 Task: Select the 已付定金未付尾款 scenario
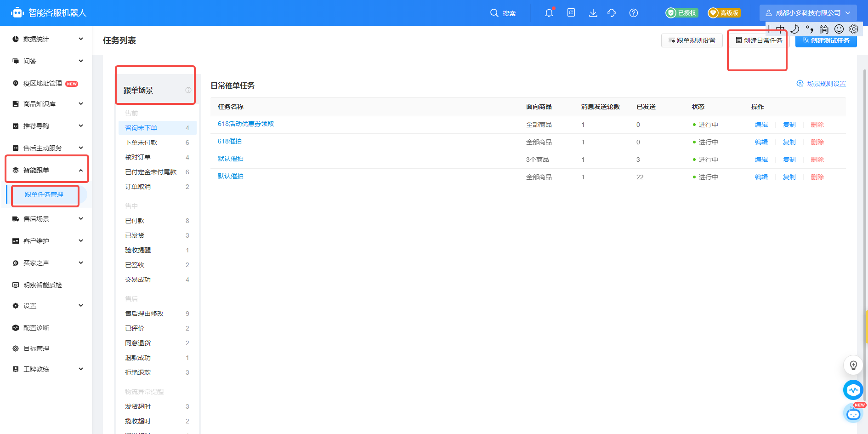(x=158, y=172)
